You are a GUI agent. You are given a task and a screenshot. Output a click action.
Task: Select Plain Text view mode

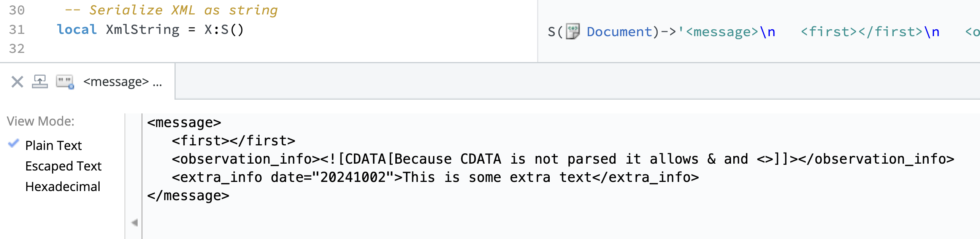(x=53, y=145)
